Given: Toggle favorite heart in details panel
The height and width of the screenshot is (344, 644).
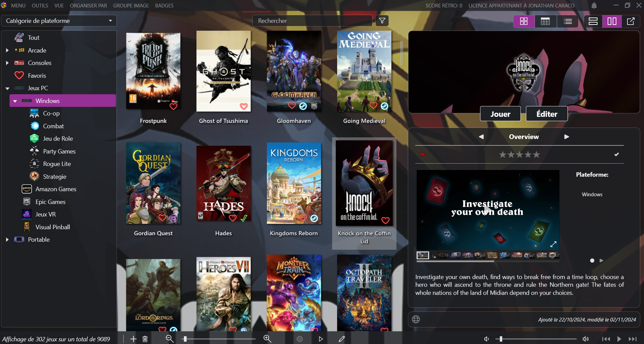Looking at the screenshot, I should tap(422, 154).
